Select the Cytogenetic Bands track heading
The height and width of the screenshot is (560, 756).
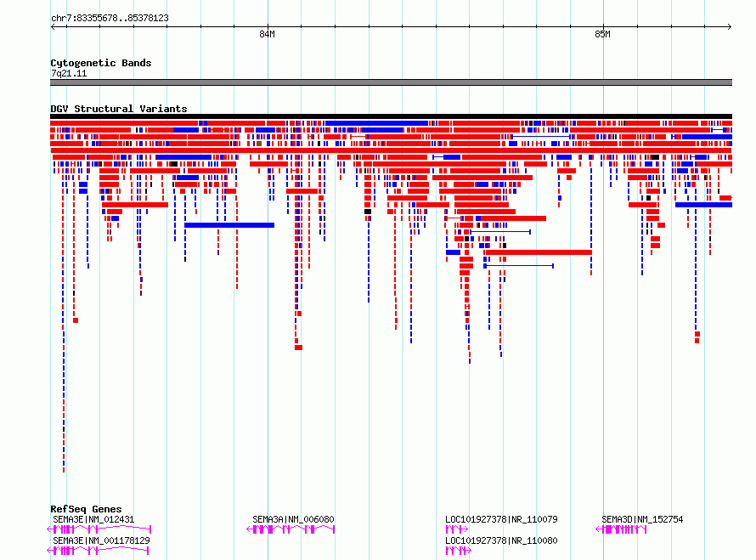tap(101, 63)
